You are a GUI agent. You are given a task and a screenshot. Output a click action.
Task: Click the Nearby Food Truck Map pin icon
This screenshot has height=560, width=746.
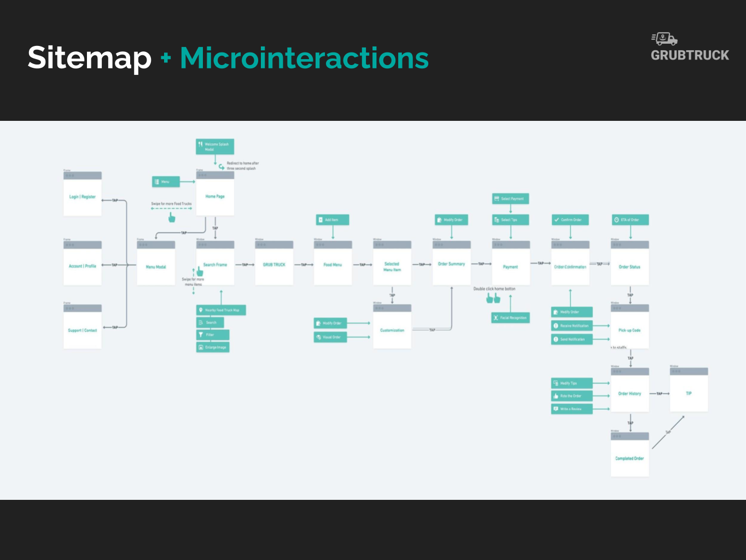pyautogui.click(x=201, y=310)
